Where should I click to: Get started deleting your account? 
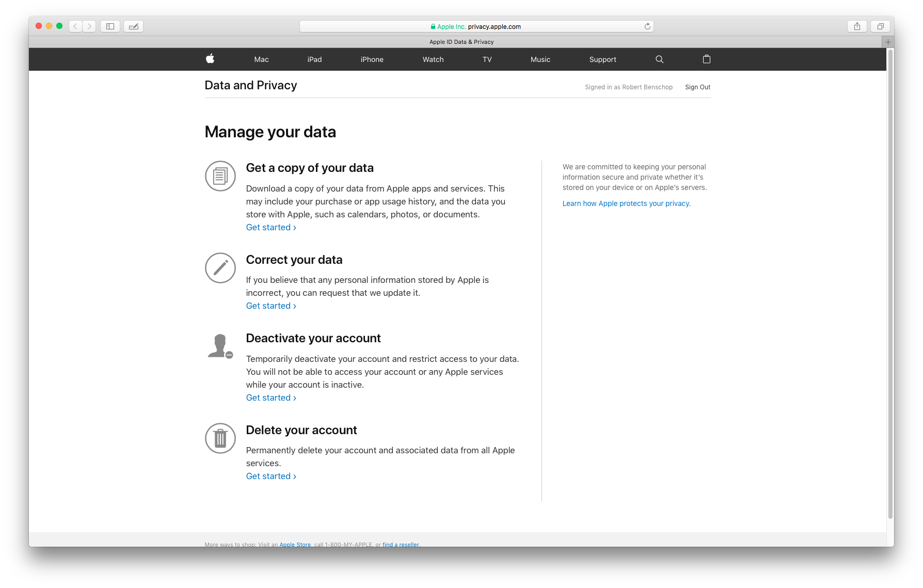[x=271, y=476]
